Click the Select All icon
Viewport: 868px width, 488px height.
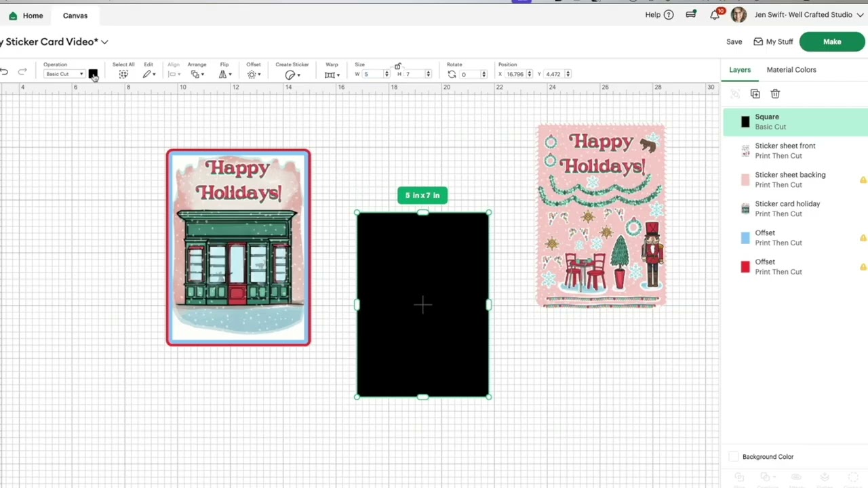coord(123,74)
